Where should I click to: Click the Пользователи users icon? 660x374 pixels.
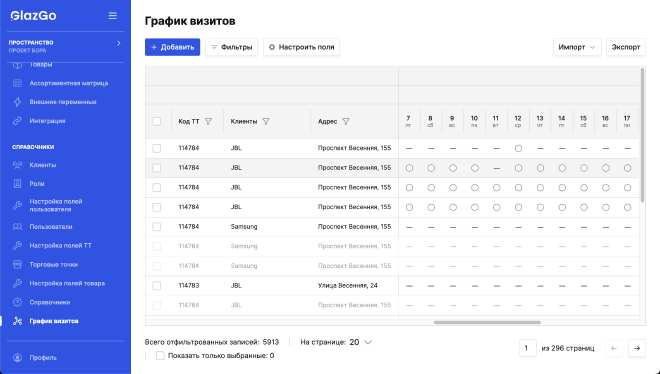coord(17,226)
